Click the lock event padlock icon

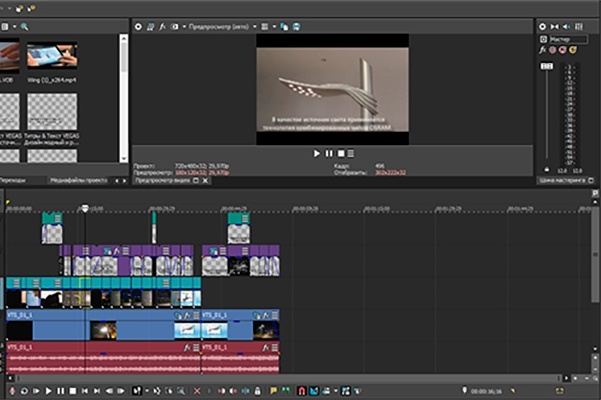258,391
